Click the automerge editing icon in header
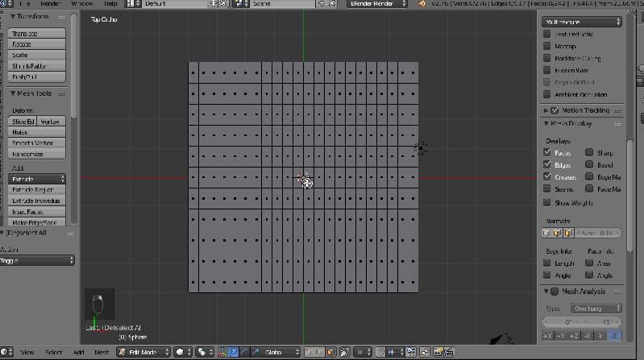644x360 pixels. 424,352
